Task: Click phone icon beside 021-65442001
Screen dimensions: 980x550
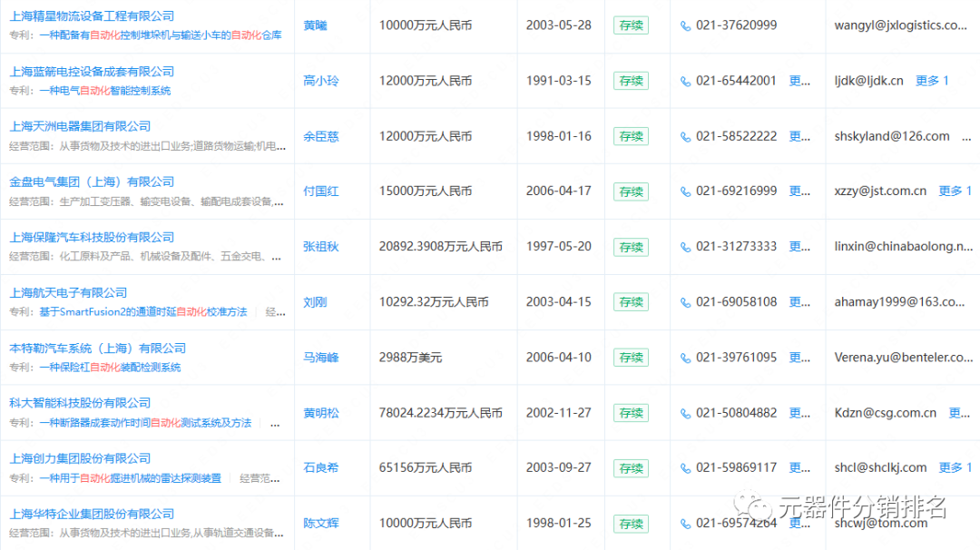Action: click(686, 82)
